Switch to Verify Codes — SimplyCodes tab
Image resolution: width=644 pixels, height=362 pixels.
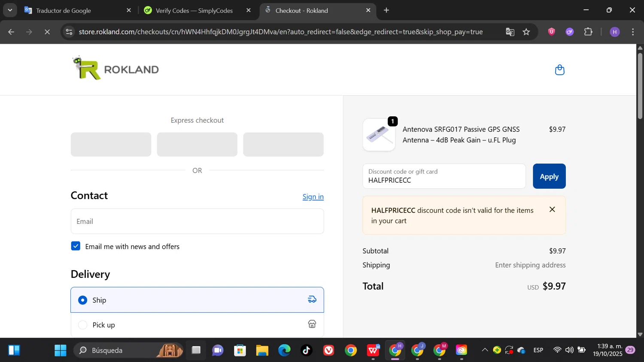(197, 10)
